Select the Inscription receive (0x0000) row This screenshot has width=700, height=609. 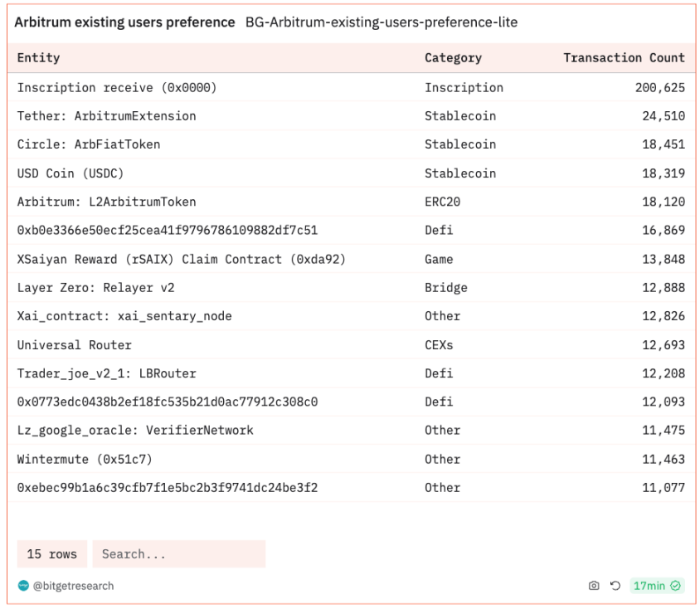117,88
